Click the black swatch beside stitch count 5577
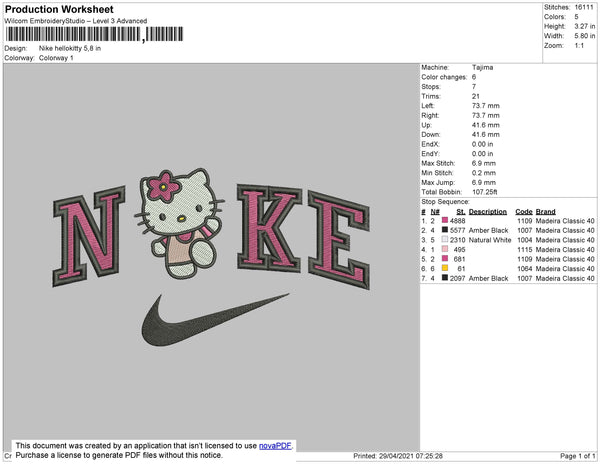The image size is (600, 464). (x=445, y=230)
